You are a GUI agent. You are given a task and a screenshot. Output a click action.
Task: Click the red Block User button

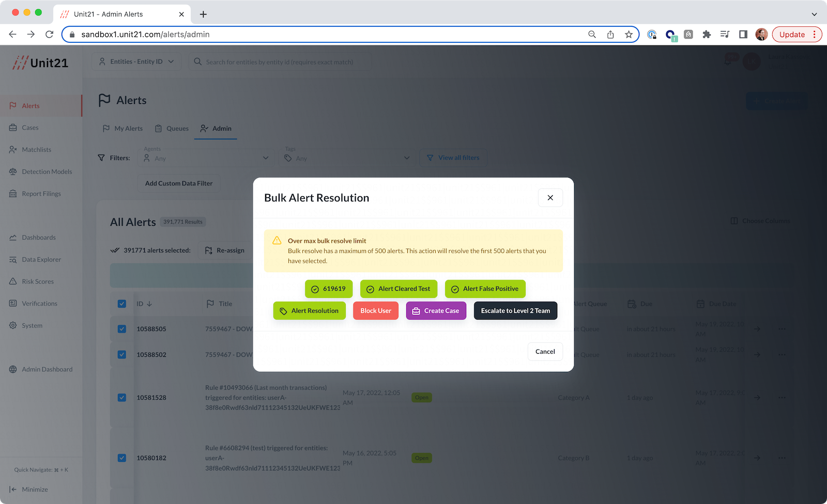pos(376,311)
